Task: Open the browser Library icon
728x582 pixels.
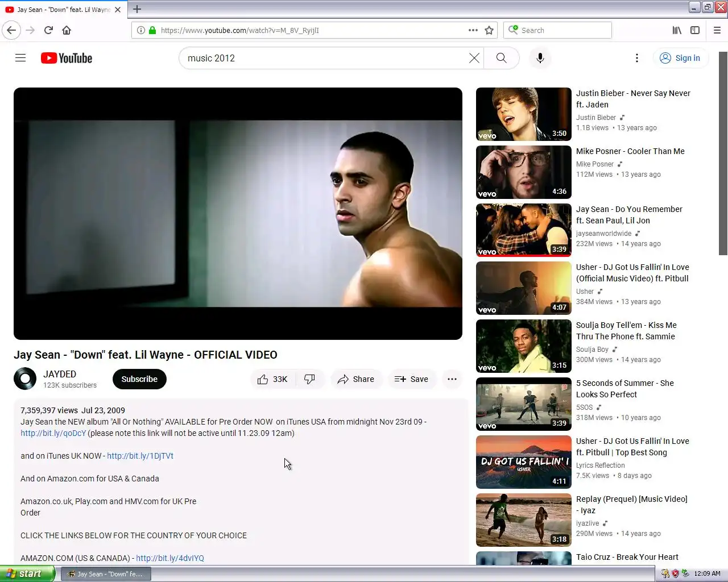Action: [x=677, y=30]
